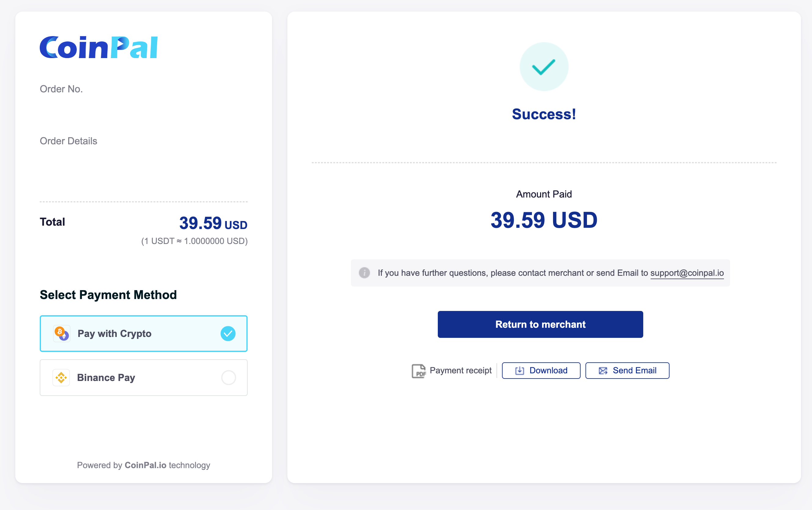The width and height of the screenshot is (812, 510).
Task: Click the Binance Pay logo icon
Action: 61,377
